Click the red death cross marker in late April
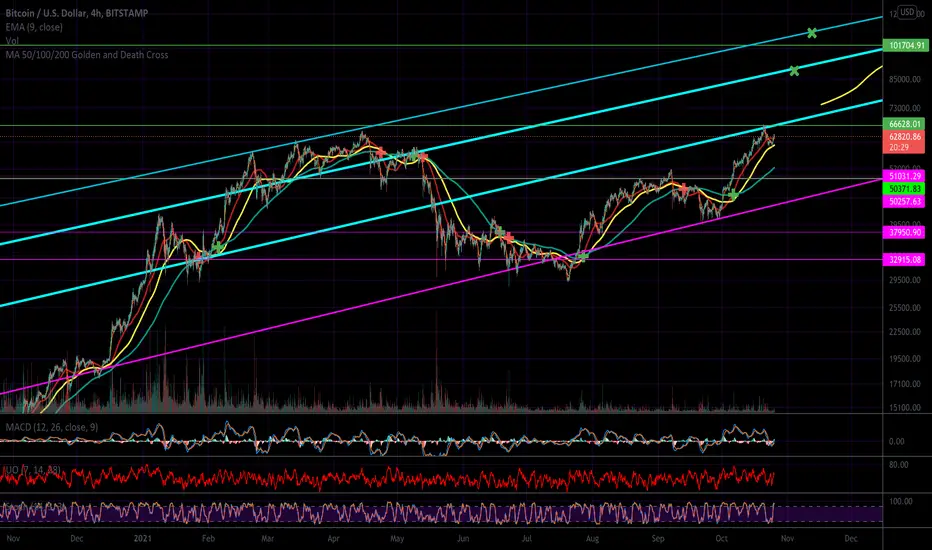 click(380, 154)
